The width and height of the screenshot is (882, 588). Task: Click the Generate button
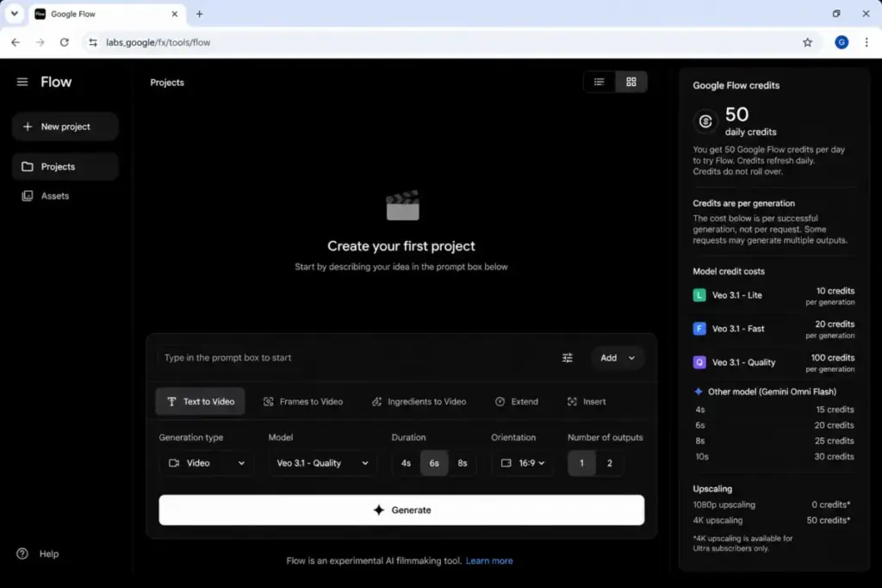pos(401,510)
